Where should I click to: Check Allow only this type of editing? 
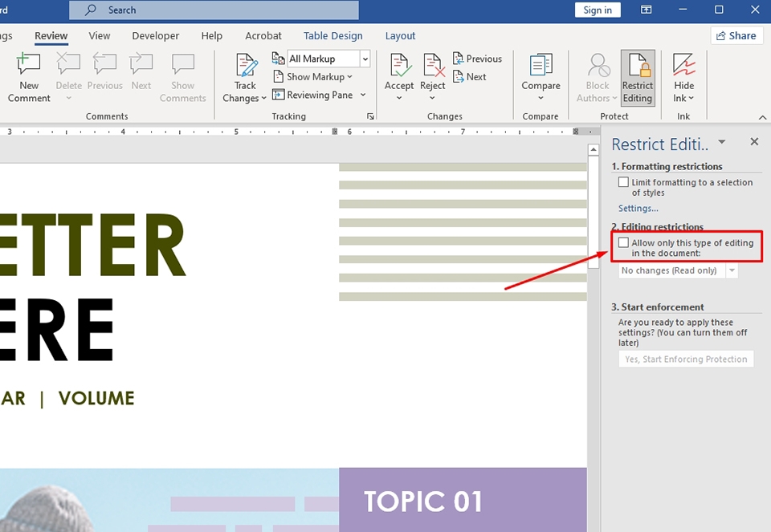tap(623, 243)
